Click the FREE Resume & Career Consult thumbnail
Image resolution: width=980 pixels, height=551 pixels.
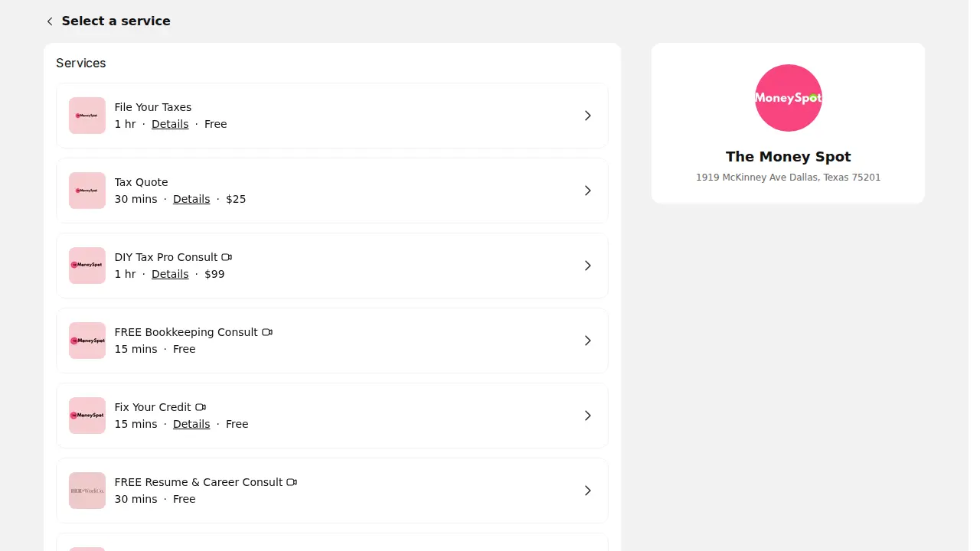click(87, 491)
